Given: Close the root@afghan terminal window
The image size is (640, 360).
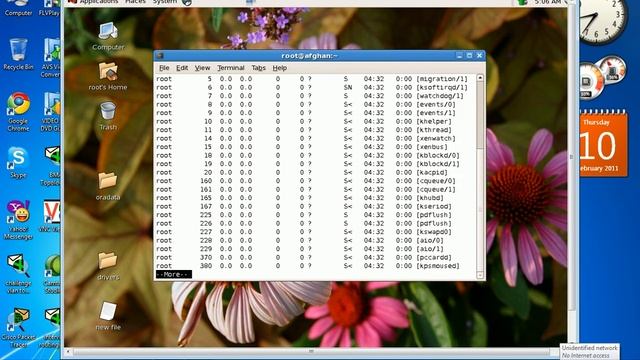Looking at the screenshot, I should pyautogui.click(x=480, y=56).
